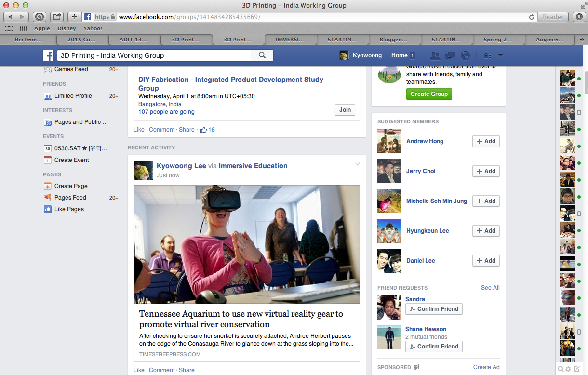
Task: Switch to the 'ADIT 13...' tab
Action: 133,40
